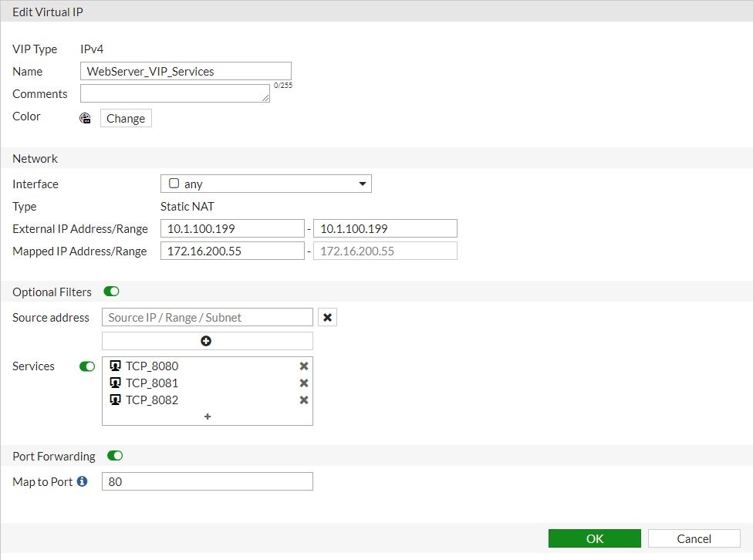Screen dimensions: 753x560
Task: Disable the Optional Filters toggle
Action: pyautogui.click(x=111, y=292)
